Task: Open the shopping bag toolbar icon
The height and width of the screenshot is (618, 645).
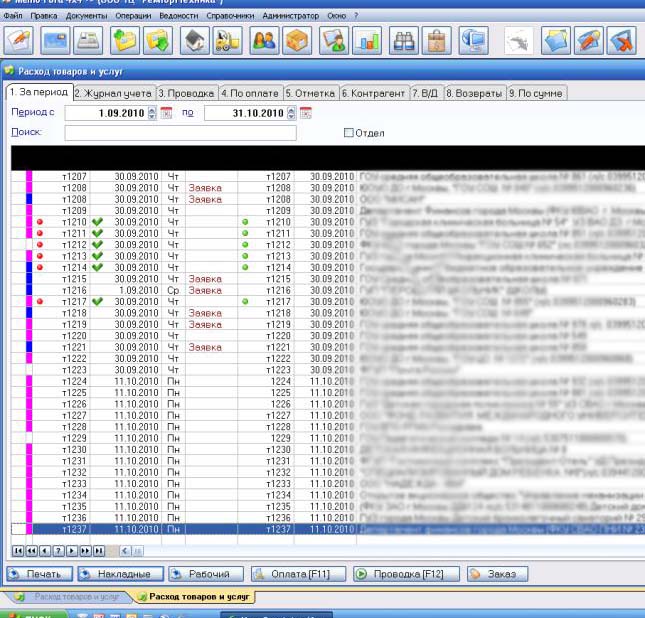Action: coord(437,41)
